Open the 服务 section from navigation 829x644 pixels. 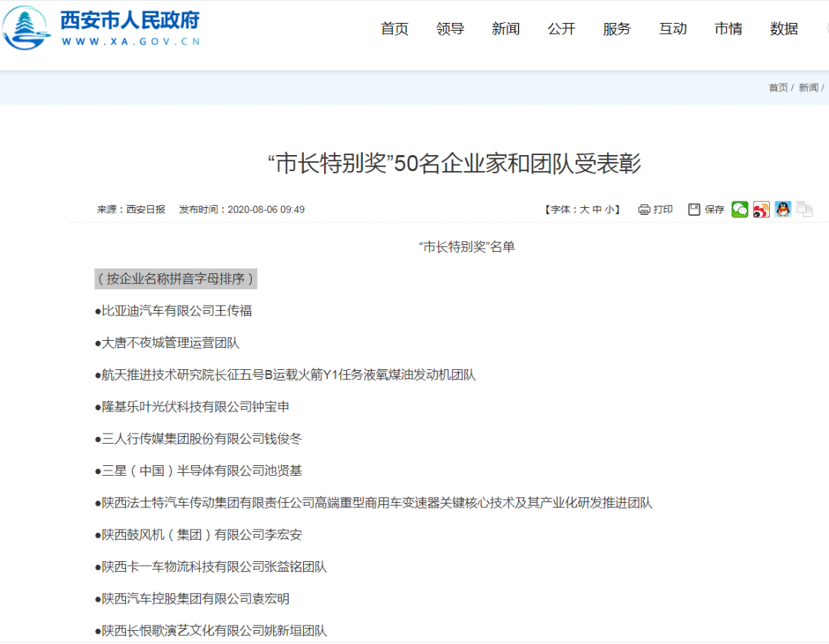[x=617, y=29]
